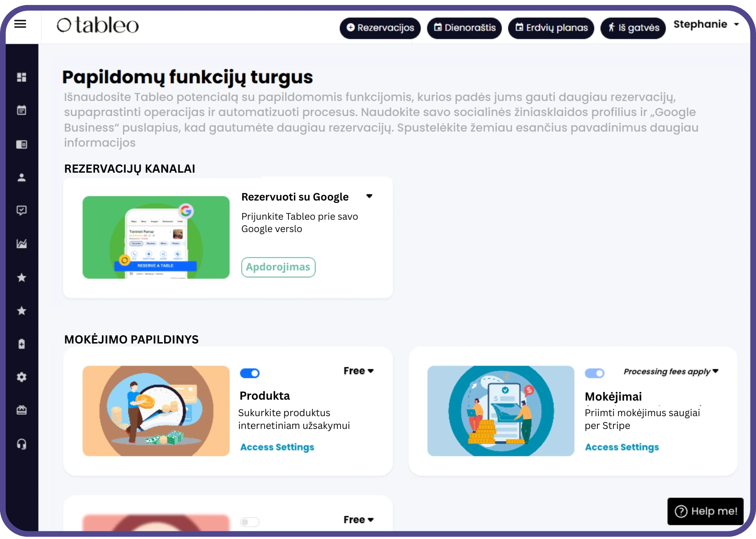
Task: Click the REZERVACIJŲ KANALAI section heading
Action: pyautogui.click(x=130, y=169)
